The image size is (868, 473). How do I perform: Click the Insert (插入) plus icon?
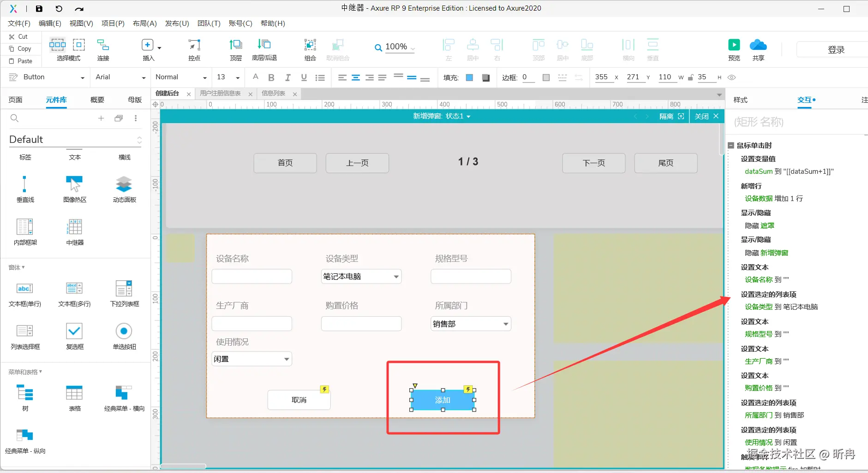pos(147,45)
